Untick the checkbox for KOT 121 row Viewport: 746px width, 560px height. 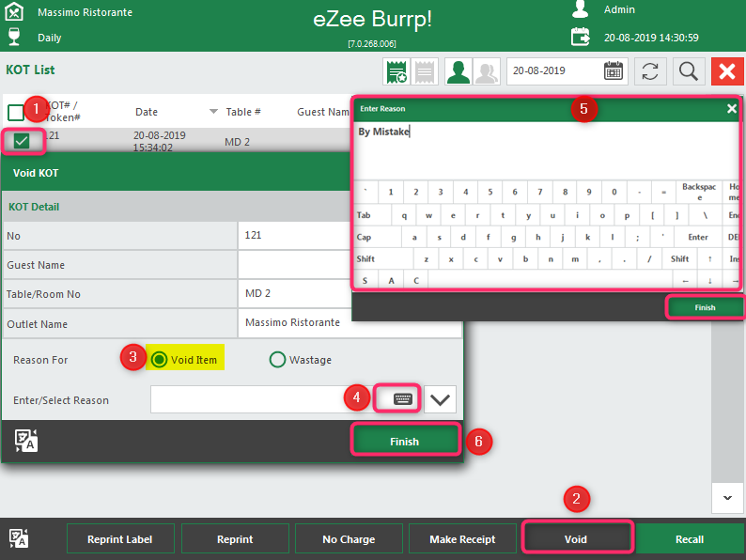(x=22, y=141)
